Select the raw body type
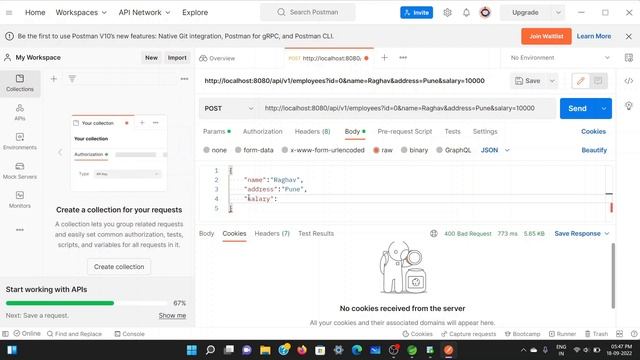This screenshot has width=640, height=360. tap(382, 150)
